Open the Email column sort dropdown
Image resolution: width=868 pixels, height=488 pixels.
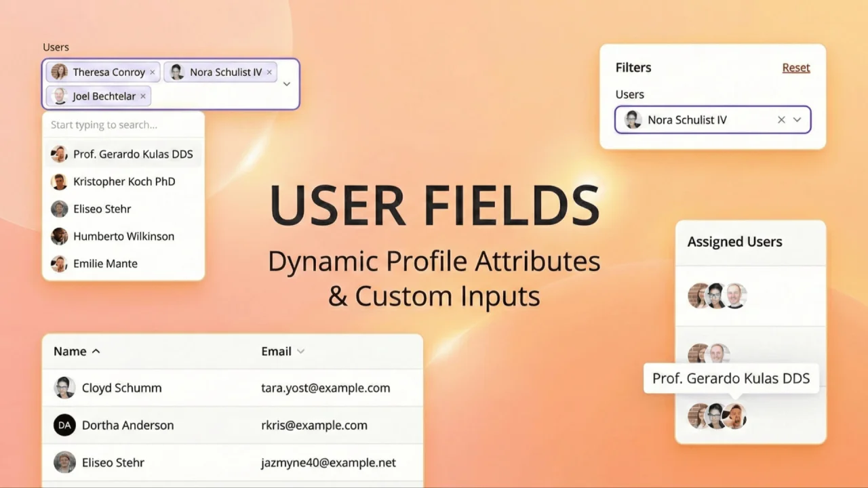click(300, 351)
